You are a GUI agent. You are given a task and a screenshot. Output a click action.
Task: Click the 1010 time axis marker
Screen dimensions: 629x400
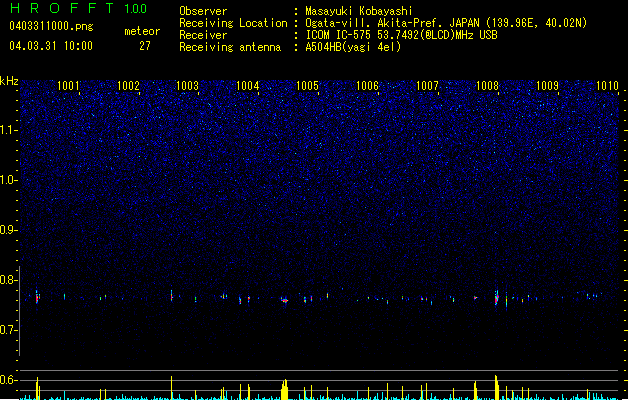coord(607,86)
